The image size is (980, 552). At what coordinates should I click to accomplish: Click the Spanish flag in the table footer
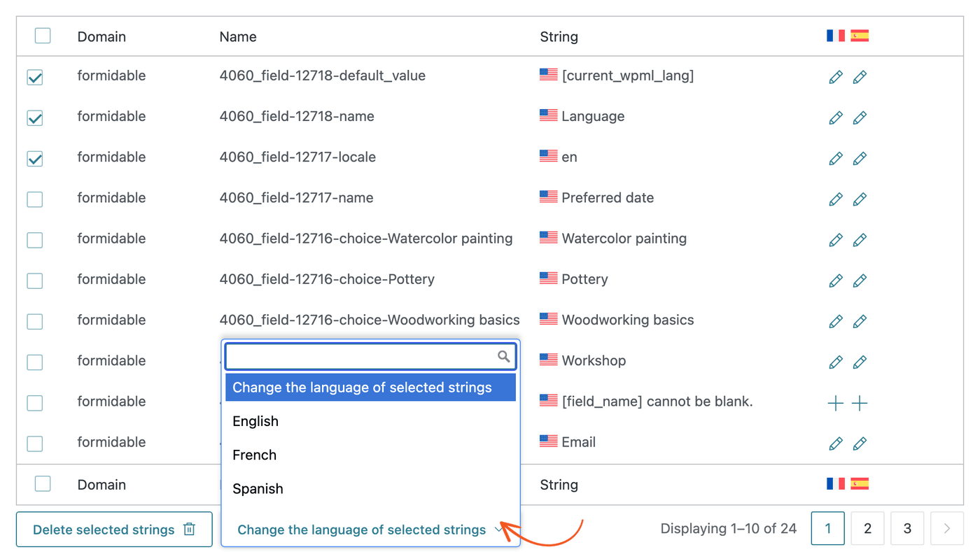point(860,483)
